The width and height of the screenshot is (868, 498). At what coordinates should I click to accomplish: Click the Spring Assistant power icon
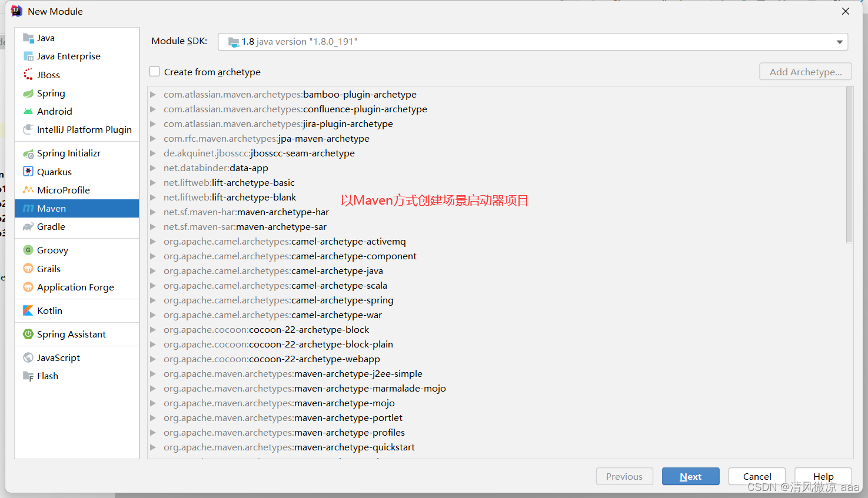28,334
